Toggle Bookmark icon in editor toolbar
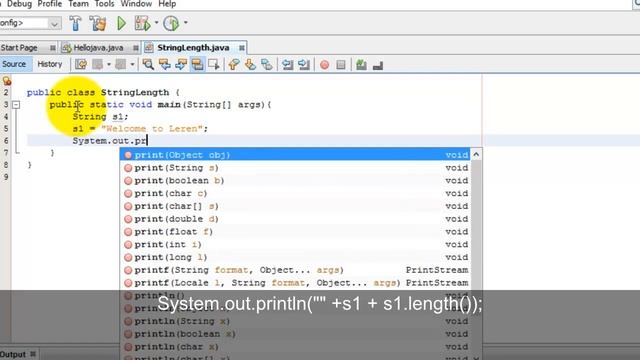Screen dimensions: 640x360 point(267,64)
